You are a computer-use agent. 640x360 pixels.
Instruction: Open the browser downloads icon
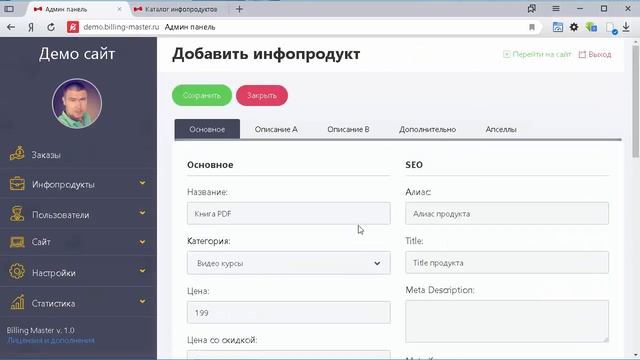click(x=626, y=27)
